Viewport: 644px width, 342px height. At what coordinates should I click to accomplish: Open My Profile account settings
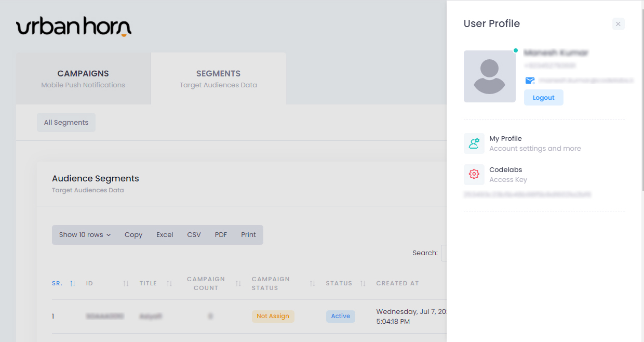pyautogui.click(x=535, y=143)
